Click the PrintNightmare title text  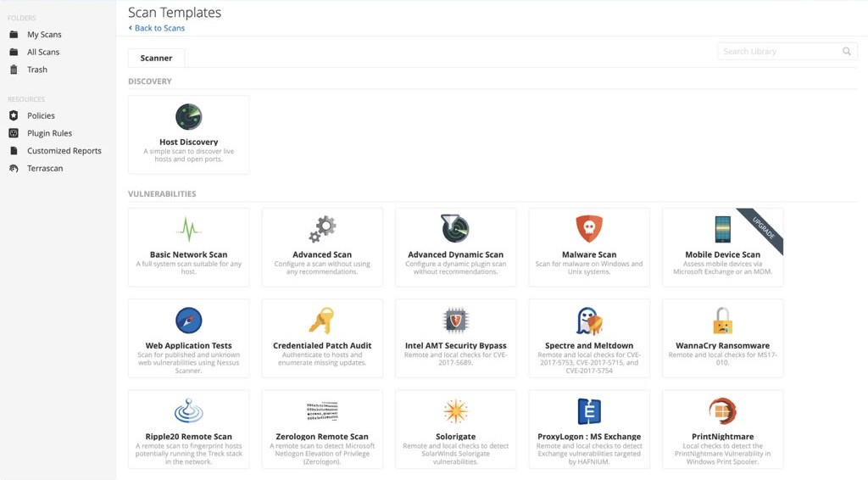(x=722, y=436)
